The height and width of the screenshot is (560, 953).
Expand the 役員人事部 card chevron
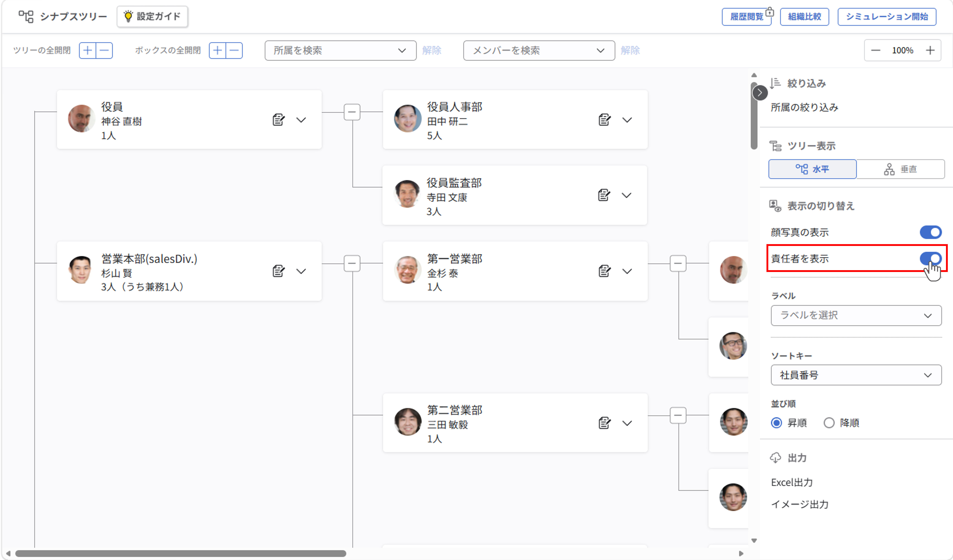(x=627, y=120)
